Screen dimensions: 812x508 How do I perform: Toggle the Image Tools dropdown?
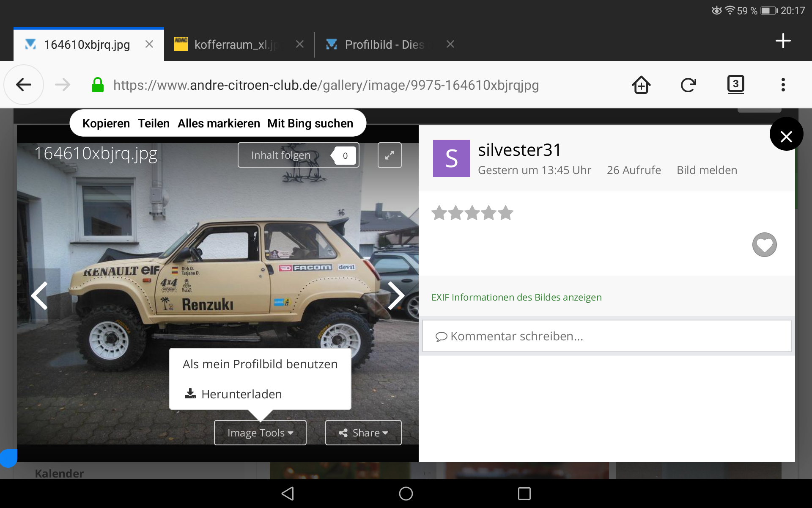tap(260, 433)
